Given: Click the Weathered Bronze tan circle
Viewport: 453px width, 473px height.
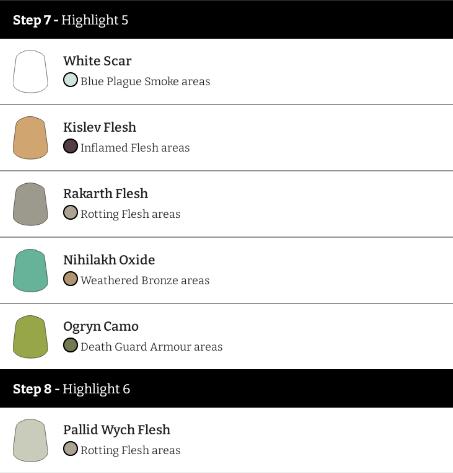Looking at the screenshot, I should pos(70,279).
